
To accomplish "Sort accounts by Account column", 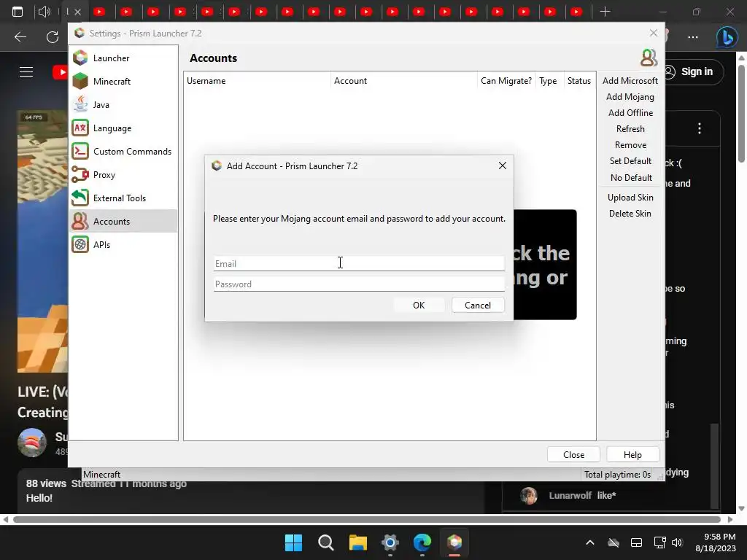I will 403,81.
